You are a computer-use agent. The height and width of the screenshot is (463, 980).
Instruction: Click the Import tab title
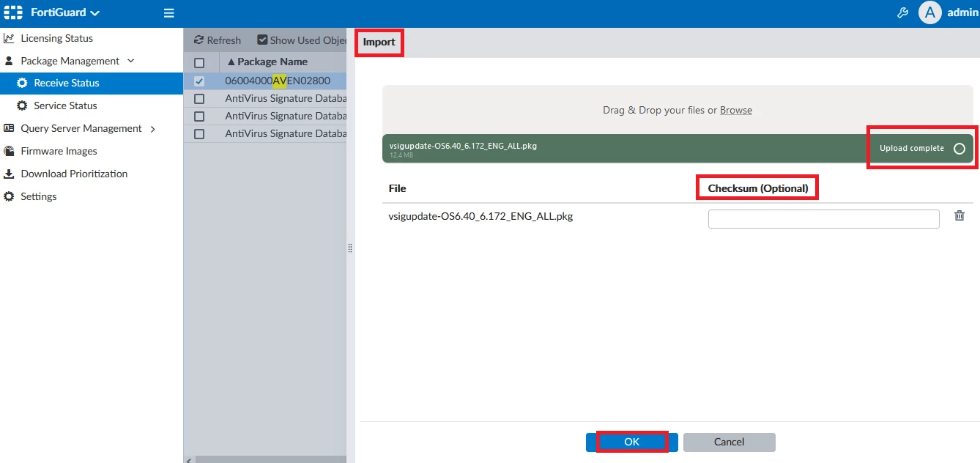(x=379, y=42)
